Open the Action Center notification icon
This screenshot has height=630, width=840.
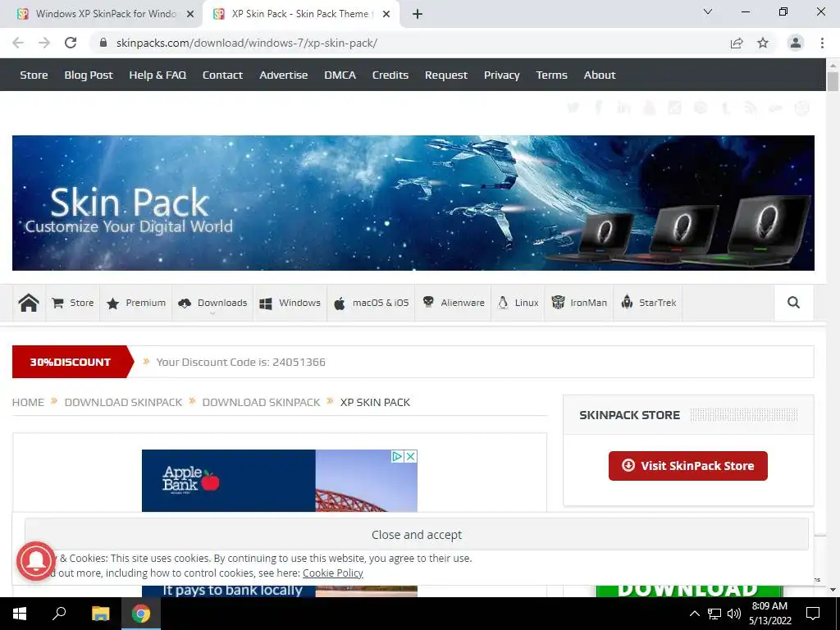pyautogui.click(x=813, y=614)
